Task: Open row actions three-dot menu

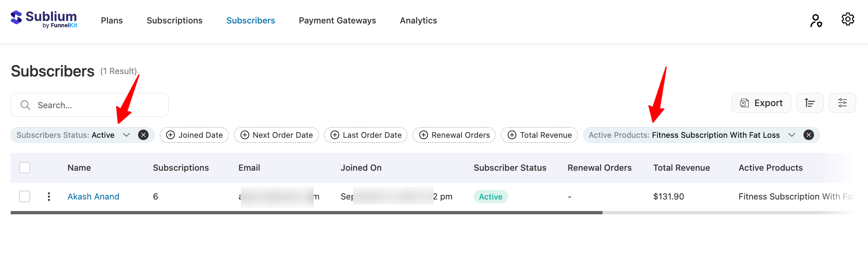Action: pyautogui.click(x=49, y=197)
